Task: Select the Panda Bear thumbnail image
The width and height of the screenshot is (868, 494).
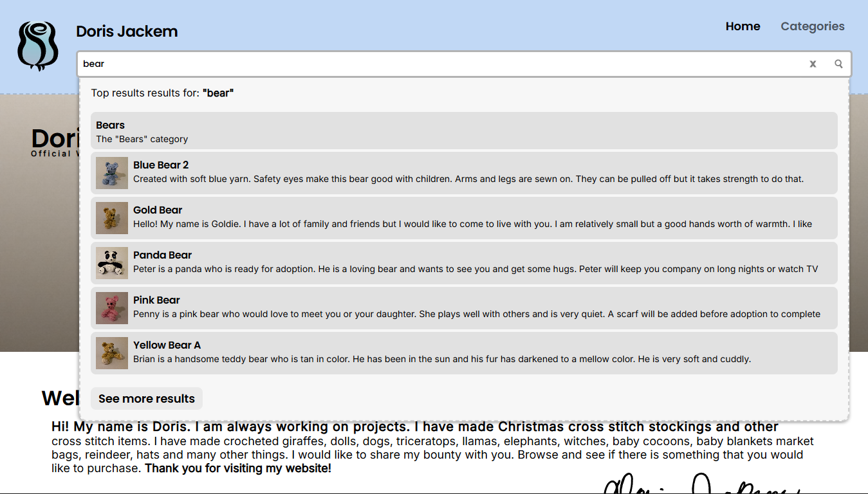Action: [x=112, y=263]
